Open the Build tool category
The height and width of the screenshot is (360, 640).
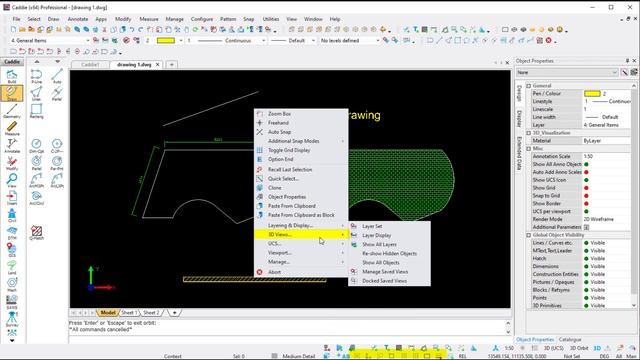[x=12, y=76]
